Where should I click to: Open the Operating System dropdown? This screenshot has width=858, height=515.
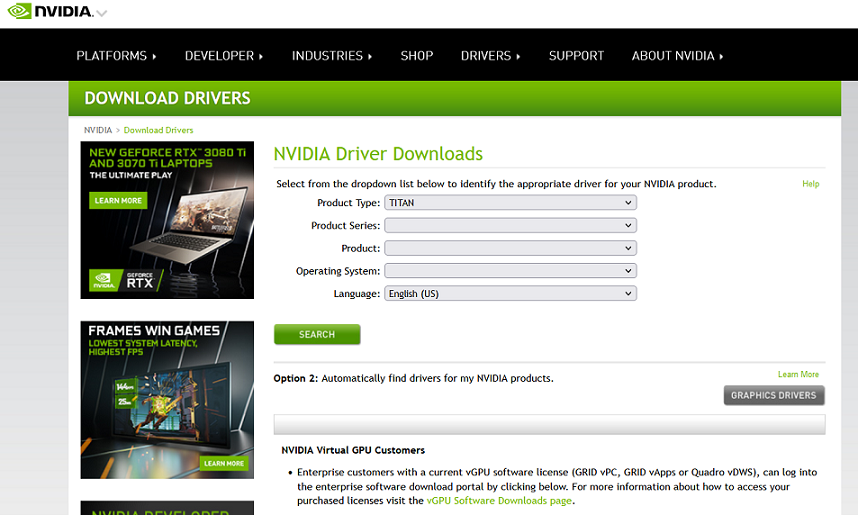511,271
